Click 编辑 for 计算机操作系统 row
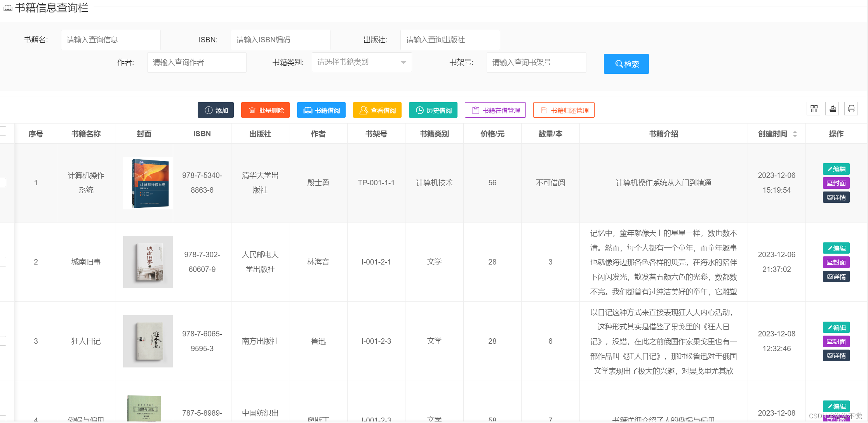The width and height of the screenshot is (868, 423). 836,169
